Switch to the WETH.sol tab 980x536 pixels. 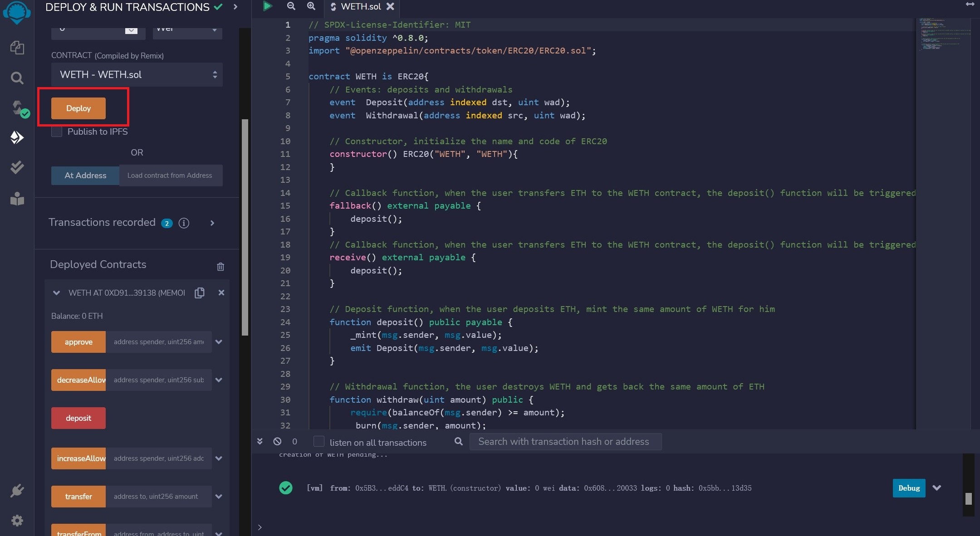(361, 6)
